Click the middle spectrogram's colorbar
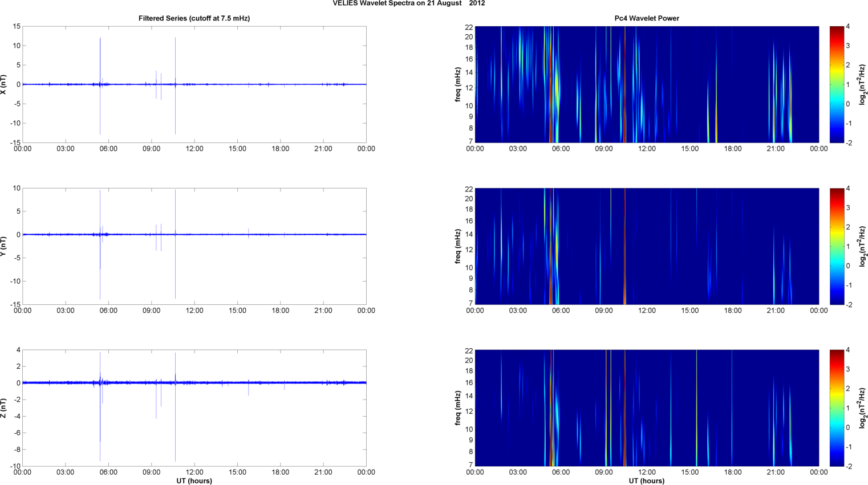868x485 pixels. (836, 246)
